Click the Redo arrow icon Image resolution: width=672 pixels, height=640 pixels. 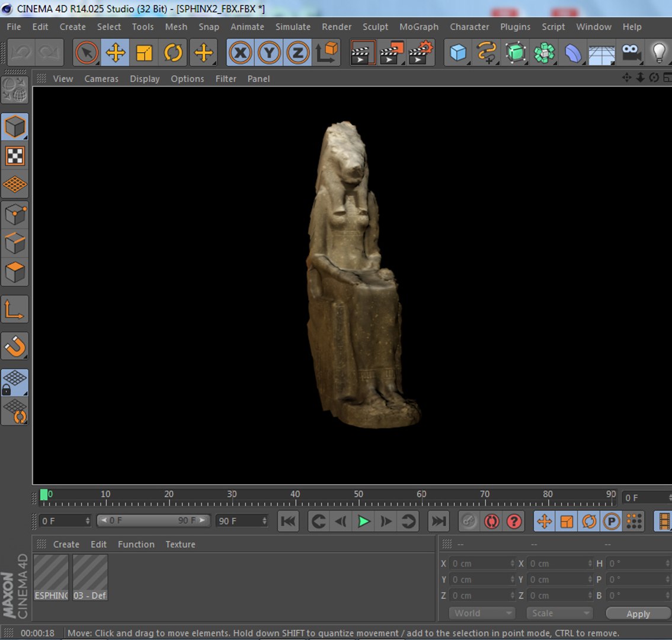pyautogui.click(x=49, y=53)
